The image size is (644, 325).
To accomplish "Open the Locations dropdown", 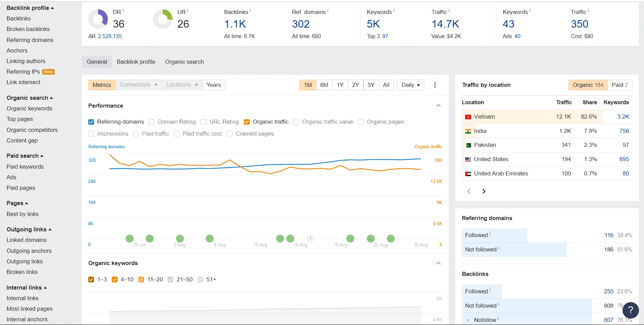I will 182,85.
